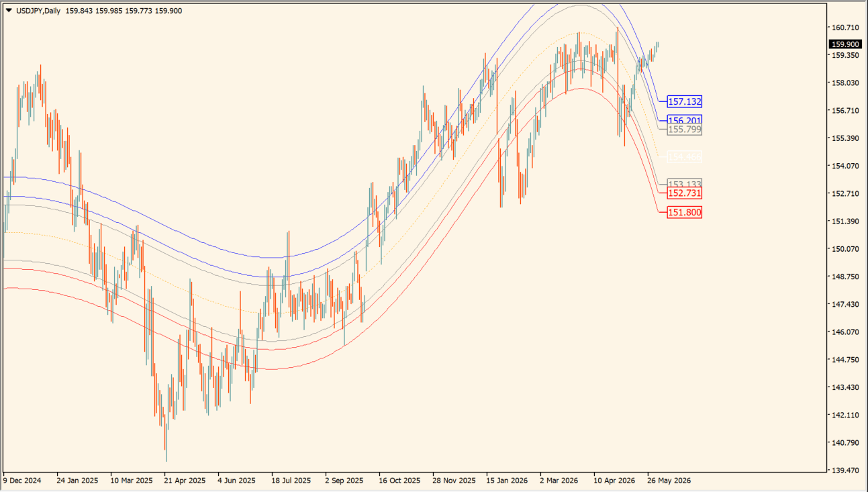Click the 10 Apr 2026 date label
868x492 pixels.
(x=615, y=481)
